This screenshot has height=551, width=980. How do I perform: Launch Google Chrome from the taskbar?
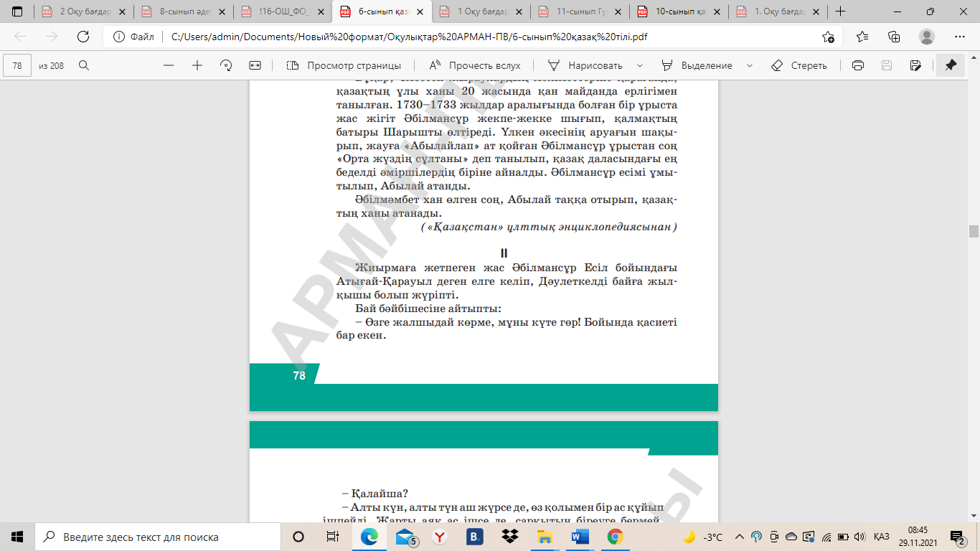coord(615,537)
